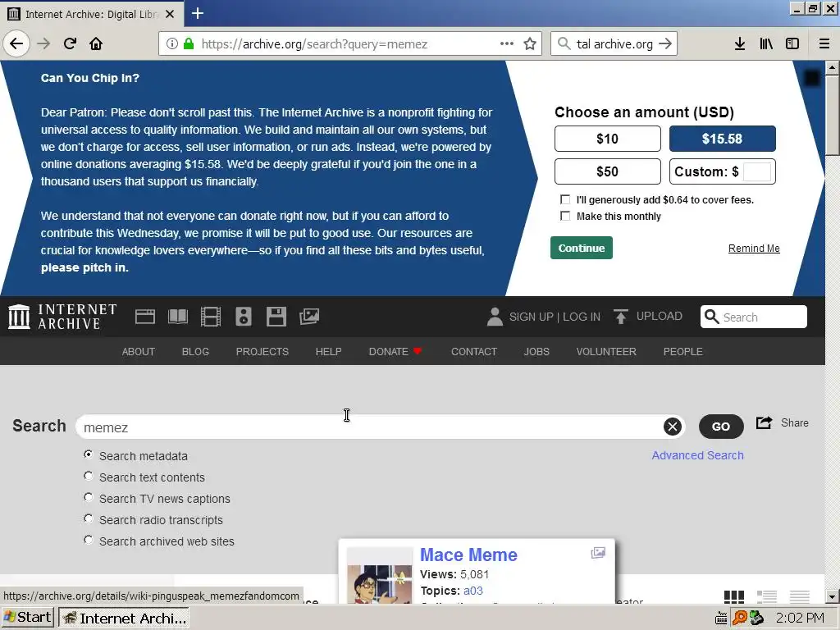Open the DONATE menu item

pos(395,351)
